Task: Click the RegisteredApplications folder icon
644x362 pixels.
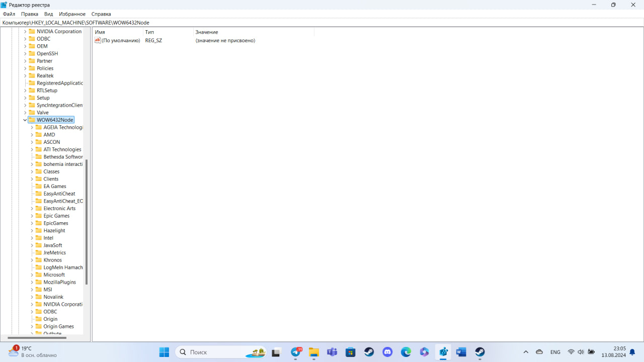Action: pos(32,83)
